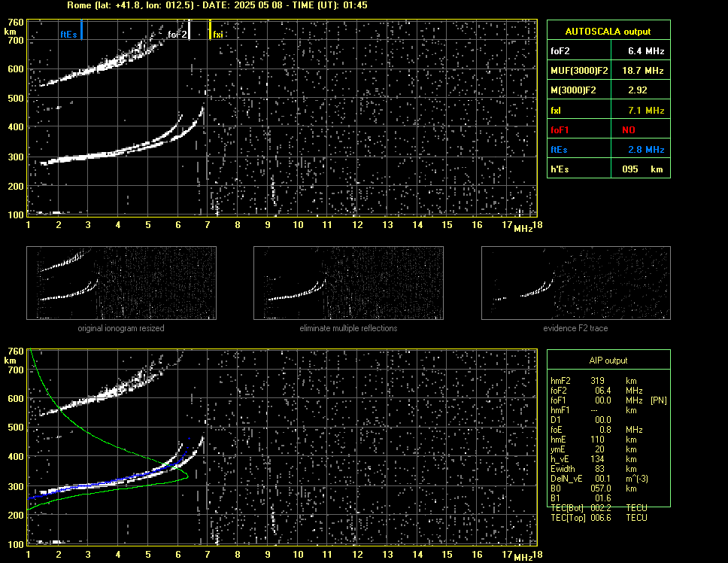Select the B0 value "057.0"
728x563 pixels.
click(601, 488)
